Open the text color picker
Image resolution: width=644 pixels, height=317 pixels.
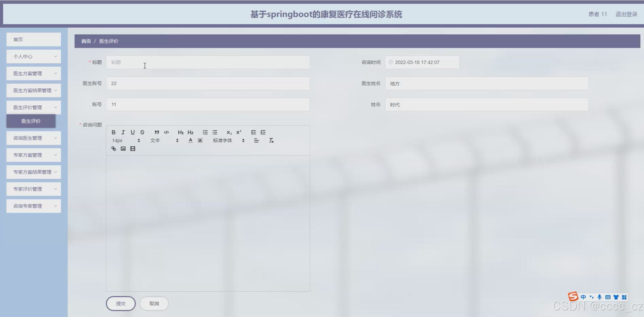pyautogui.click(x=190, y=140)
